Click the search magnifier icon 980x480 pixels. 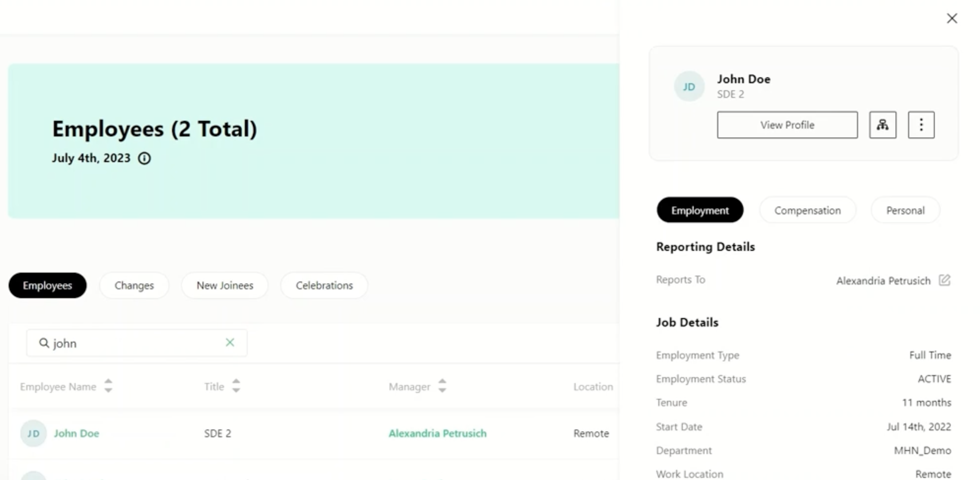point(44,343)
